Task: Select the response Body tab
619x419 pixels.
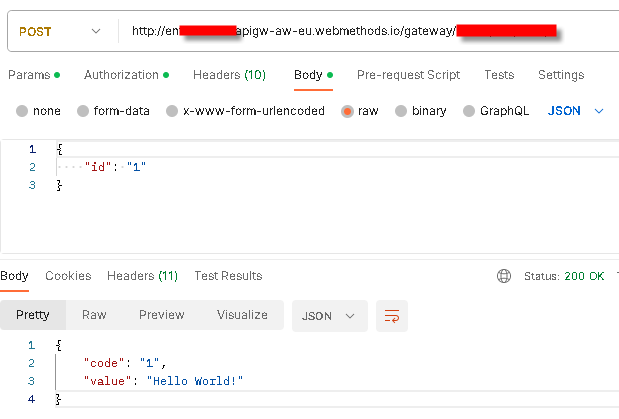Action: 14,276
